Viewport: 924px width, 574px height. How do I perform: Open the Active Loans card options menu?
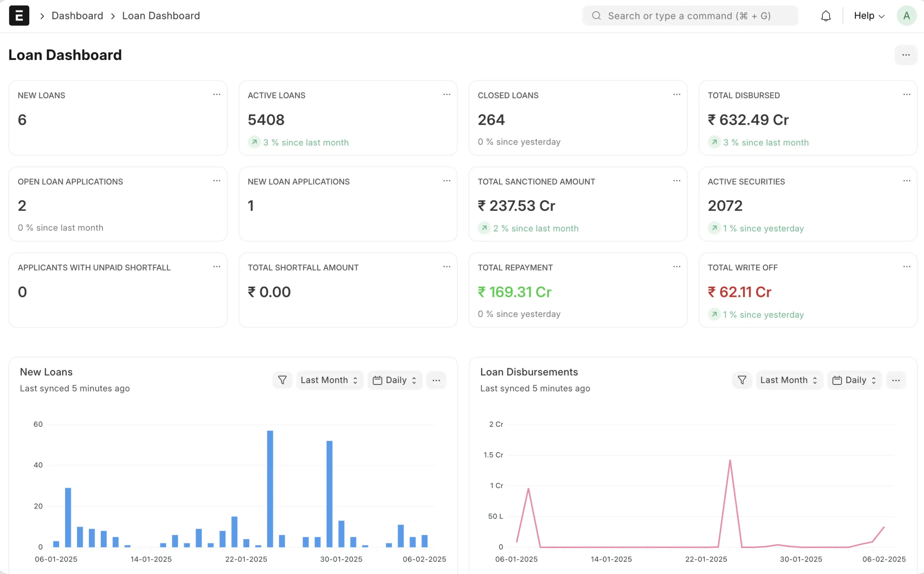tap(447, 95)
